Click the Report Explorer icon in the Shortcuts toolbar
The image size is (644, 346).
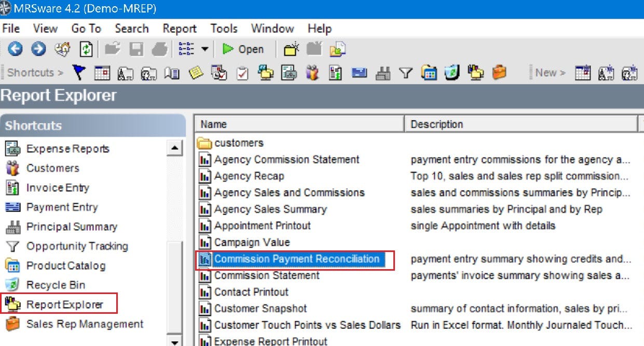pyautogui.click(x=475, y=73)
